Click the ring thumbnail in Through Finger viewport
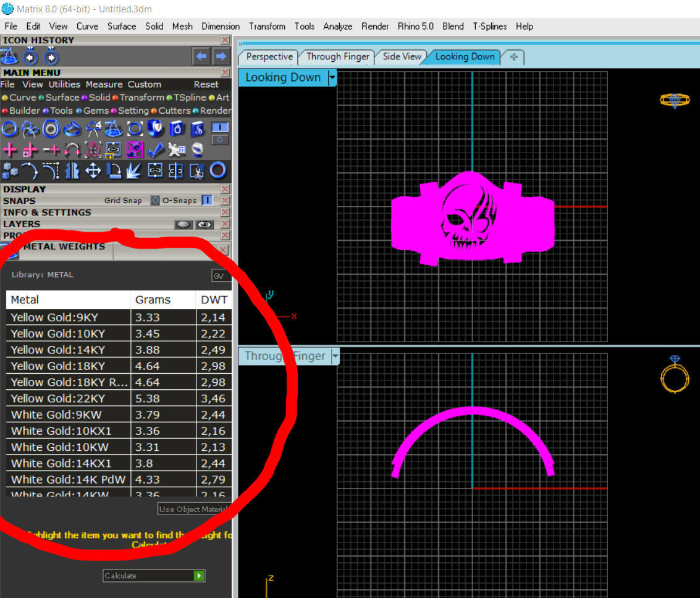Viewport: 700px width, 598px height. 675,374
